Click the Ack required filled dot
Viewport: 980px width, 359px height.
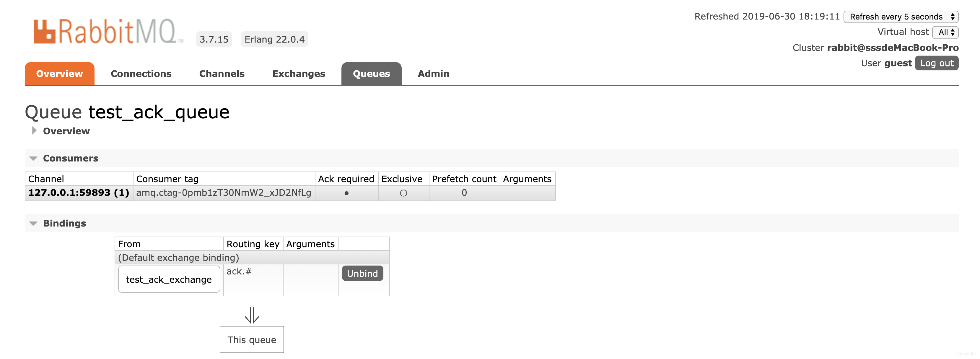[346, 193]
